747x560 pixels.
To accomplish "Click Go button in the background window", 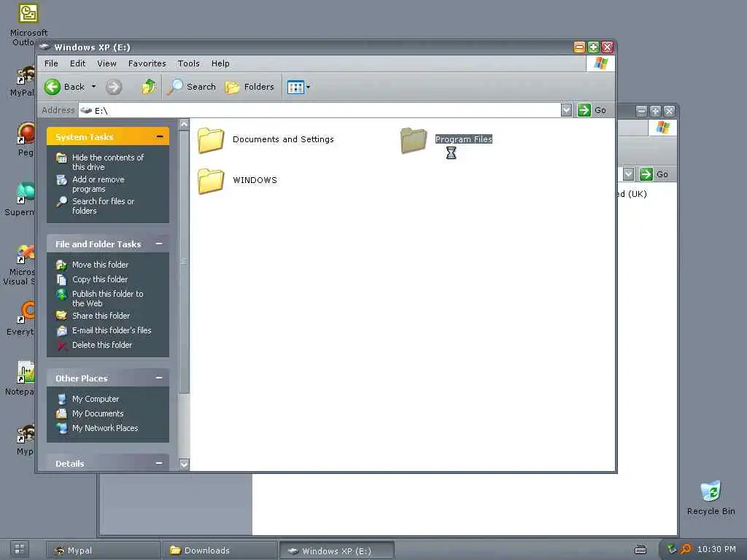I will click(x=654, y=174).
